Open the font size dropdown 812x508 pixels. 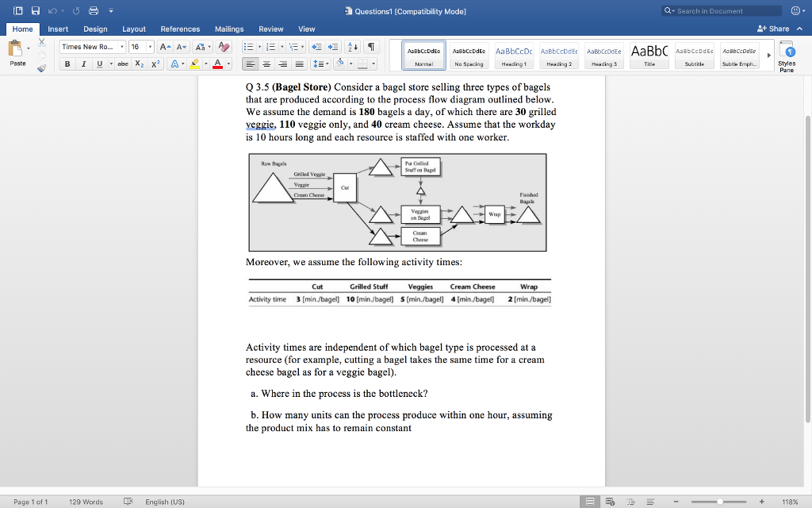150,47
